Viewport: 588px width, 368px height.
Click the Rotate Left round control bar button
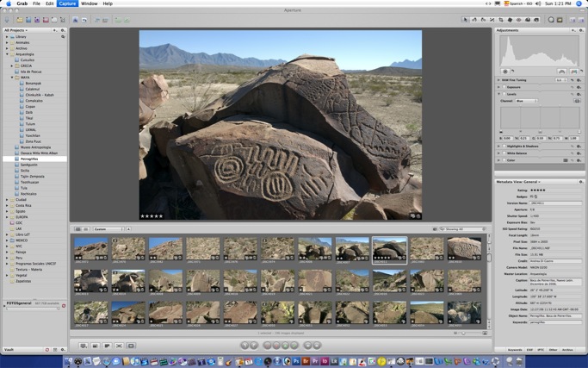pyautogui.click(x=244, y=345)
